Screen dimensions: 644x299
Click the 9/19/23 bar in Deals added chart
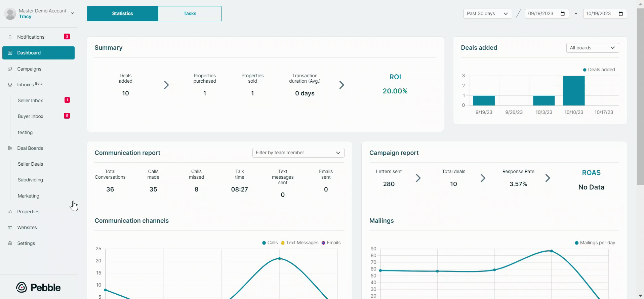point(484,100)
